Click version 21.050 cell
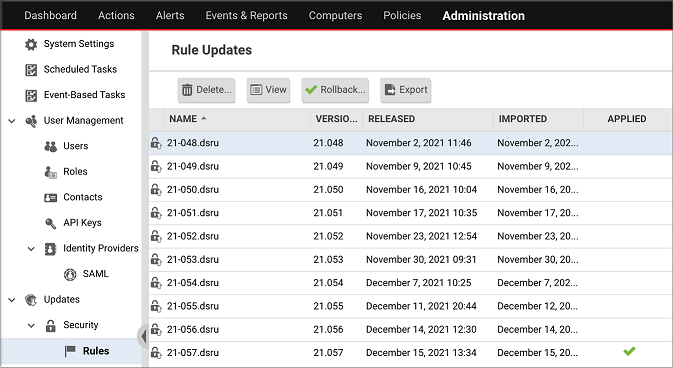673x368 pixels. pyautogui.click(x=328, y=189)
